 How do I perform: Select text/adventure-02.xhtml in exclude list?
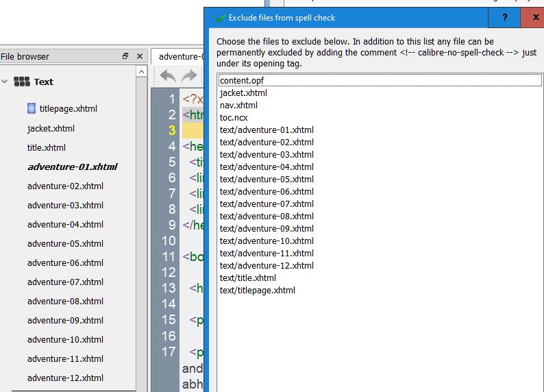coord(380,143)
